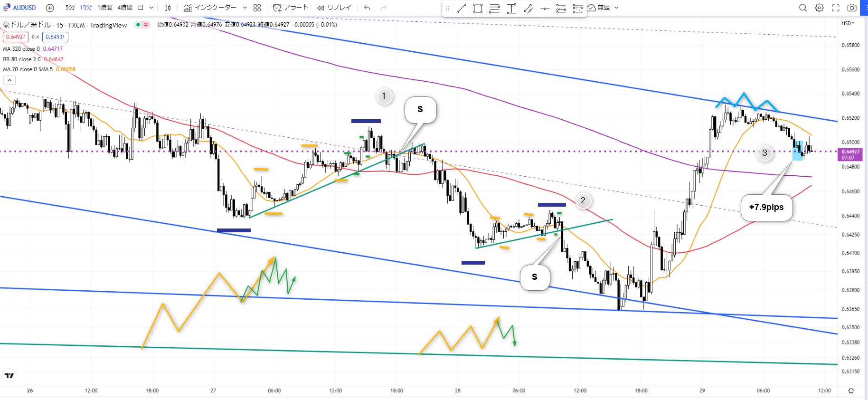868x400 pixels.
Task: Open the symbol search magnifier
Action: (803, 8)
